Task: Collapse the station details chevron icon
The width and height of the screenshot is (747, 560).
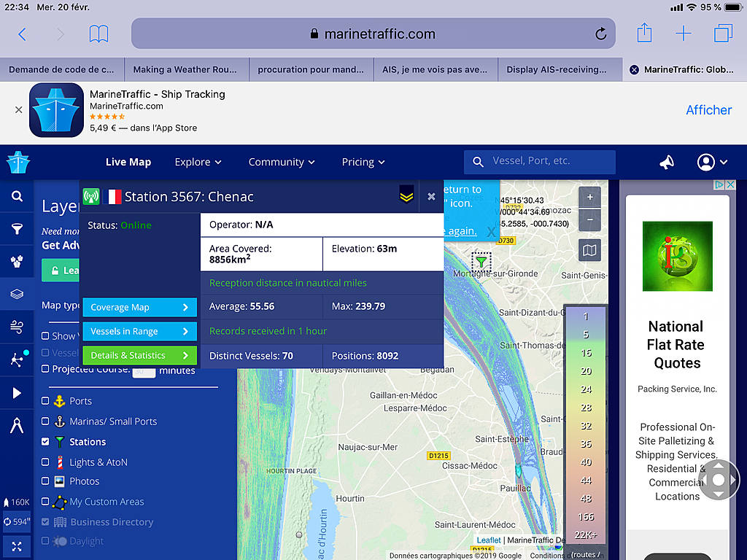Action: pos(406,195)
